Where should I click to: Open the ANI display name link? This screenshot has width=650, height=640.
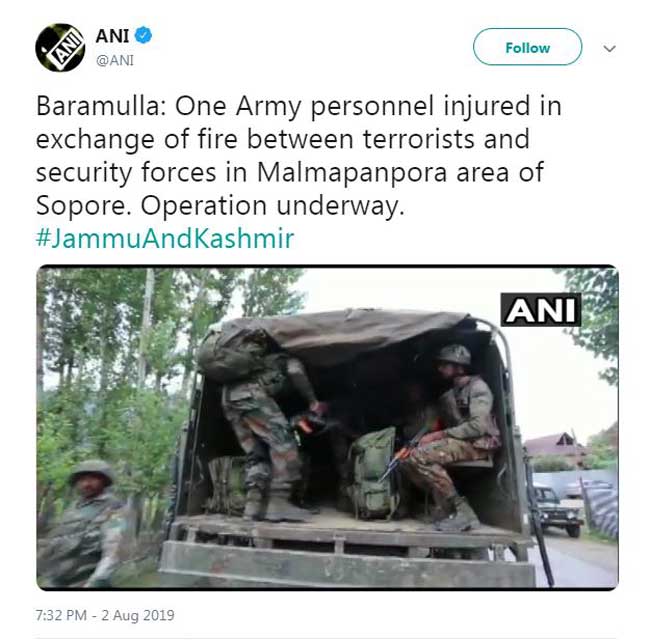[112, 36]
